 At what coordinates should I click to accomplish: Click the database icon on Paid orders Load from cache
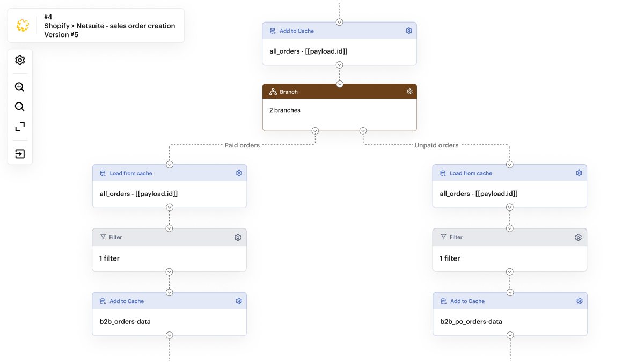[x=102, y=173]
